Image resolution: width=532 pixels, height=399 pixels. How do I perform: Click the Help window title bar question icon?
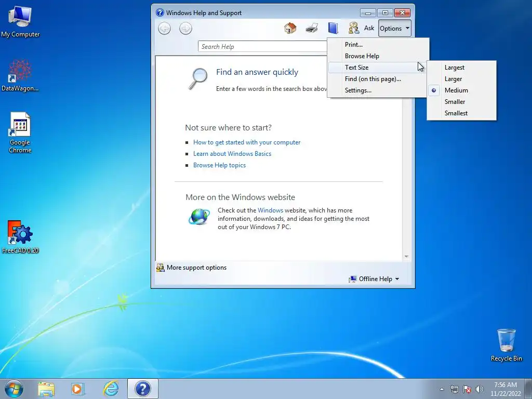point(160,12)
